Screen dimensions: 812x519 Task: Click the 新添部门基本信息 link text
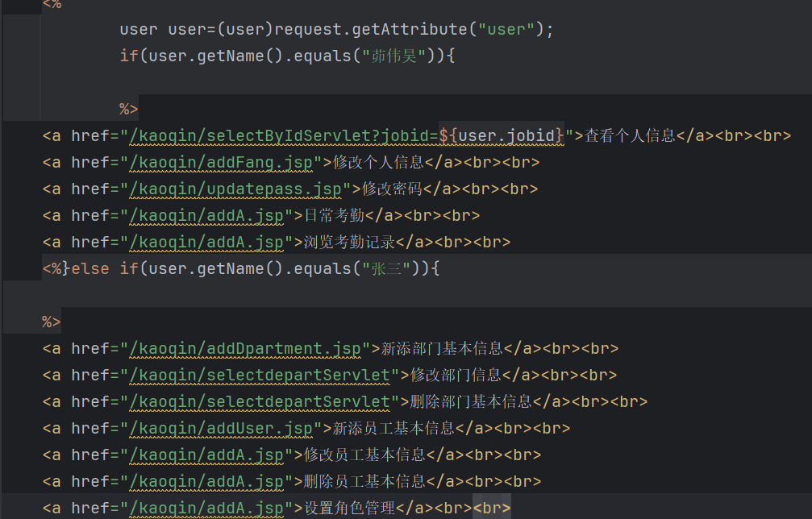[442, 349]
